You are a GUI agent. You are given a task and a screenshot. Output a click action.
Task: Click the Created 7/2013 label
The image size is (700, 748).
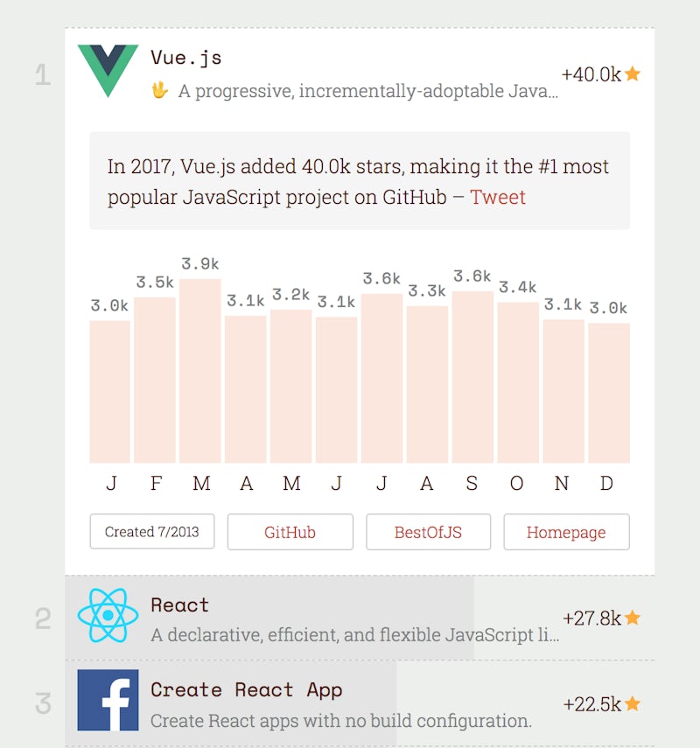pos(152,532)
